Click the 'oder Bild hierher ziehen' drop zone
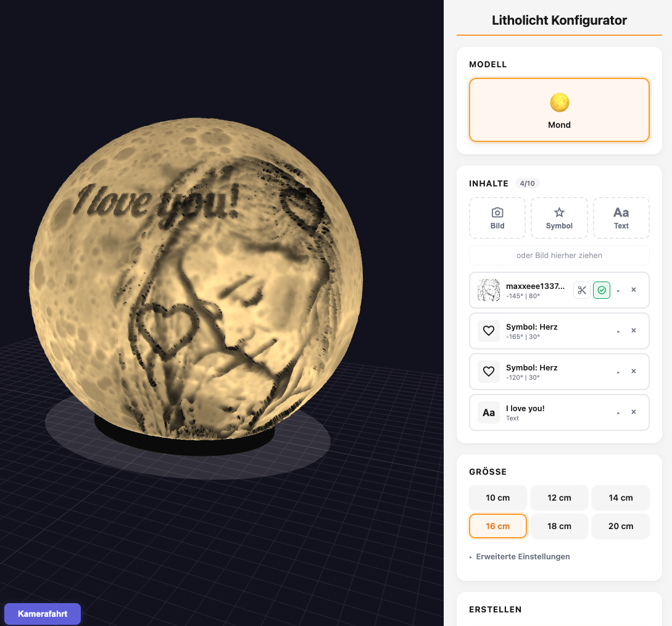 (559, 256)
